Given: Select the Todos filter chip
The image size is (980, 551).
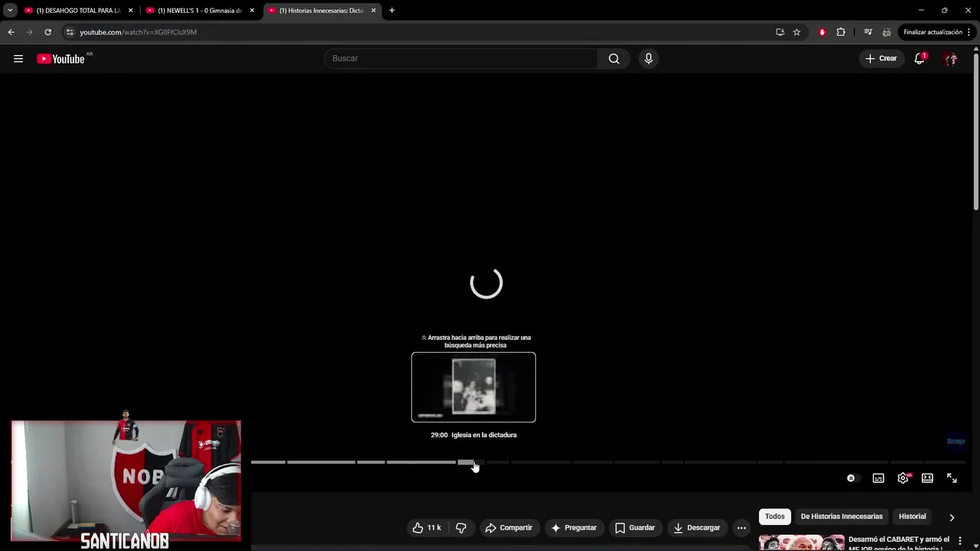Looking at the screenshot, I should point(775,517).
